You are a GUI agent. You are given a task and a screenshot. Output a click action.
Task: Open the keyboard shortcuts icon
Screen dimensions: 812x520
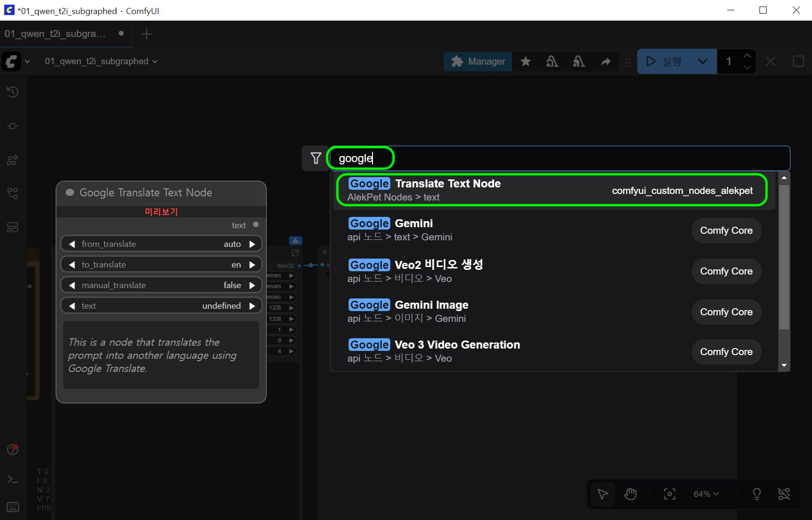point(13,507)
